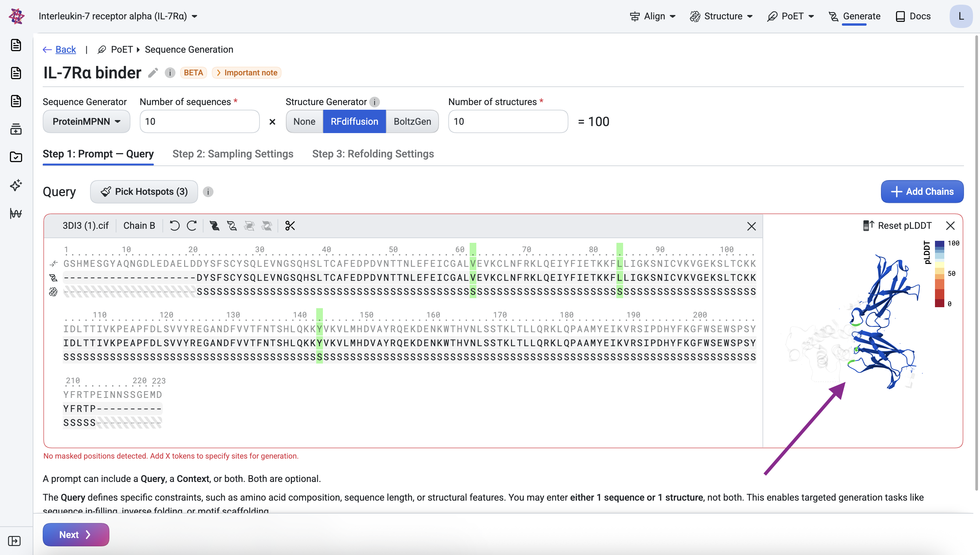The width and height of the screenshot is (980, 555).
Task: Open the add-stack icon in the sidebar
Action: click(x=16, y=129)
